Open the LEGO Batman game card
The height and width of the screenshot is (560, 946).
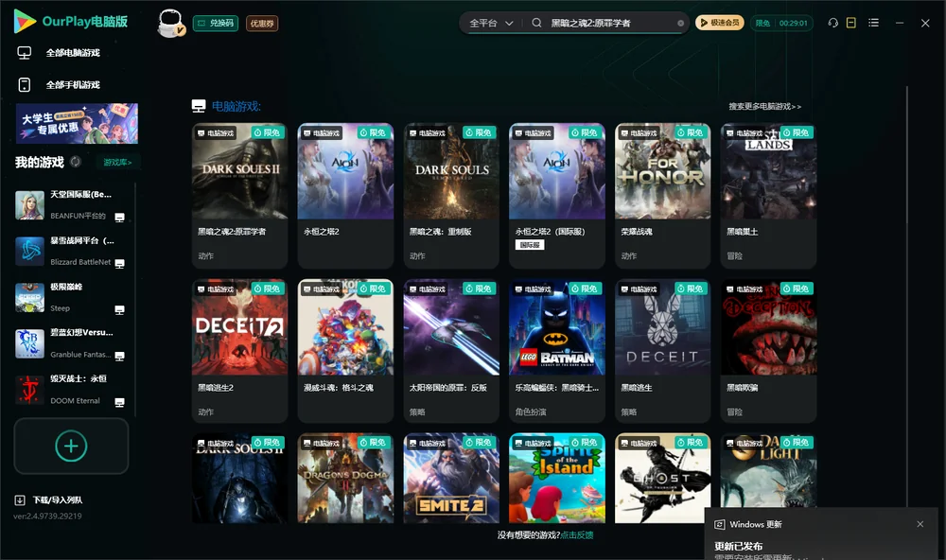[x=557, y=351]
